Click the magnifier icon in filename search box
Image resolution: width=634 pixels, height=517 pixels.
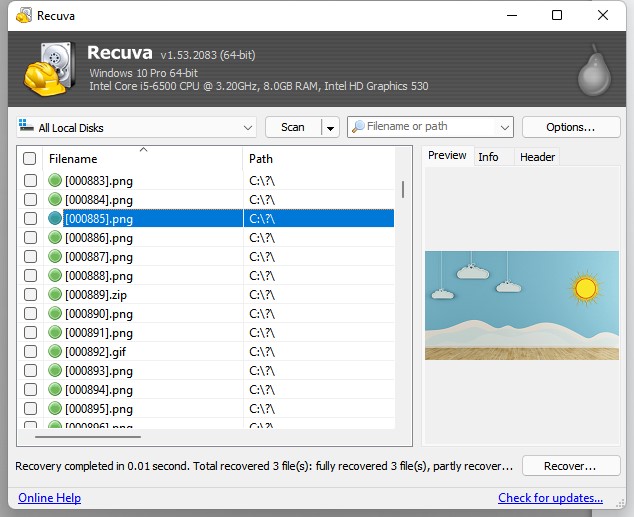(358, 127)
